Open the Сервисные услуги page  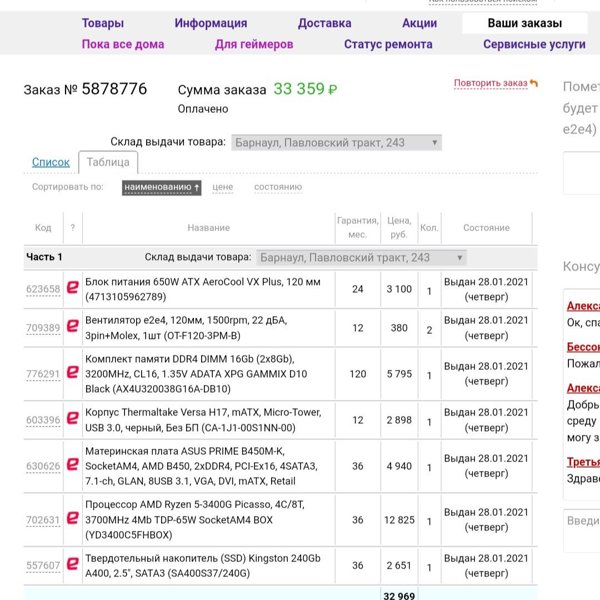(x=534, y=44)
